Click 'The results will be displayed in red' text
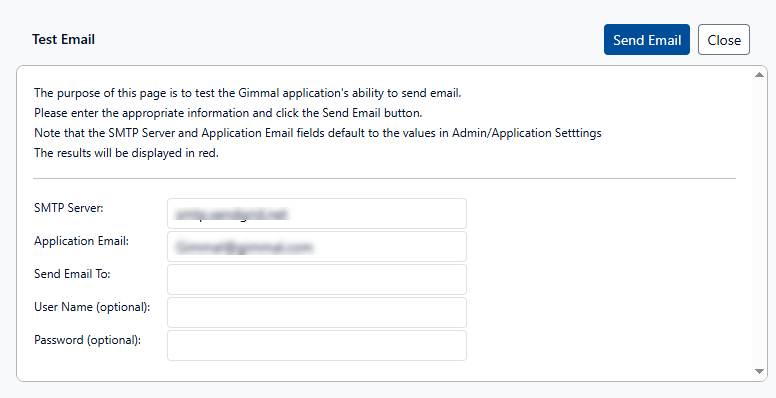Screen dimensions: 776x398 coord(126,153)
